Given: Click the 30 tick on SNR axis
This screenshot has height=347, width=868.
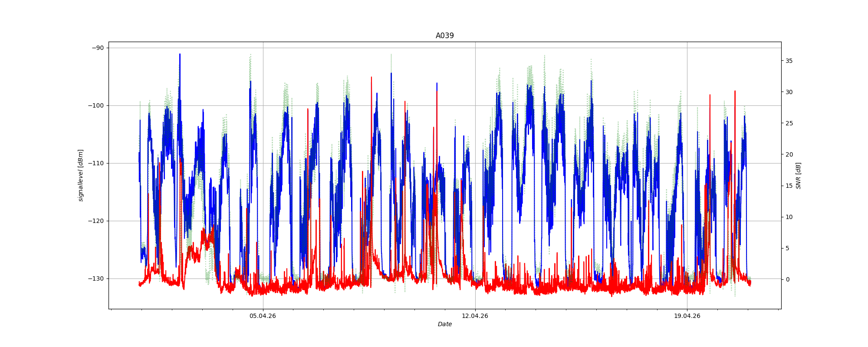Looking at the screenshot, I should (x=789, y=92).
